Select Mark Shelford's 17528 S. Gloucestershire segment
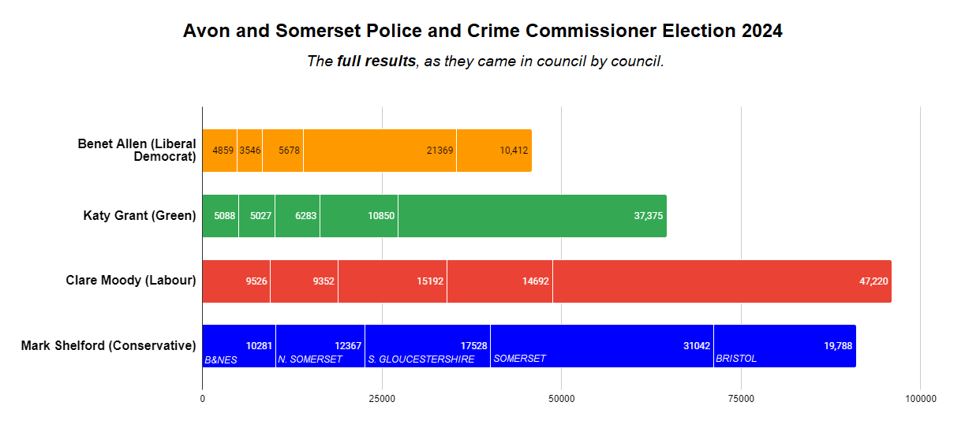Image resolution: width=980 pixels, height=443 pixels. tap(428, 346)
